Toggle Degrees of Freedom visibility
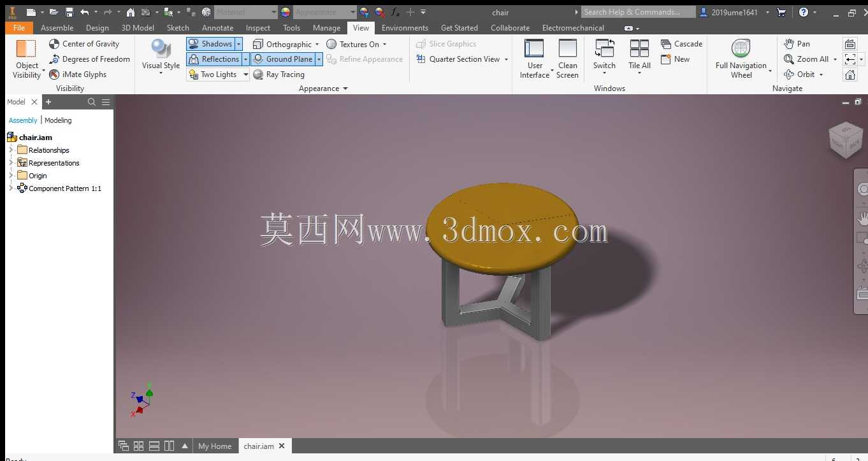 (89, 59)
